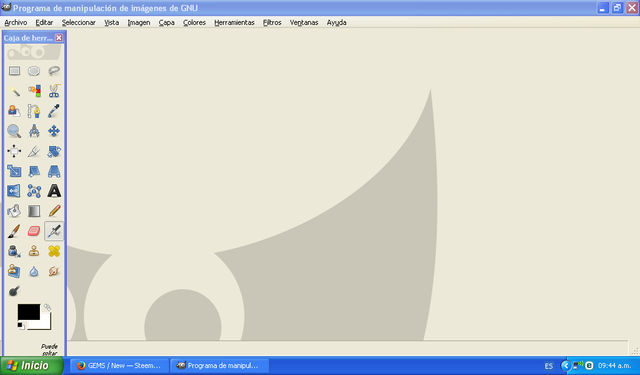Screen dimensions: 640x375
Task: Open the Archivo menu
Action: tap(16, 22)
